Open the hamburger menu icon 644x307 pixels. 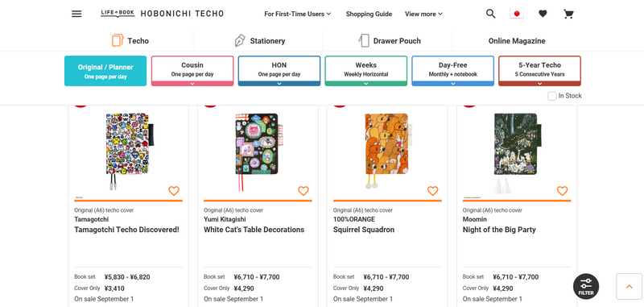point(76,14)
